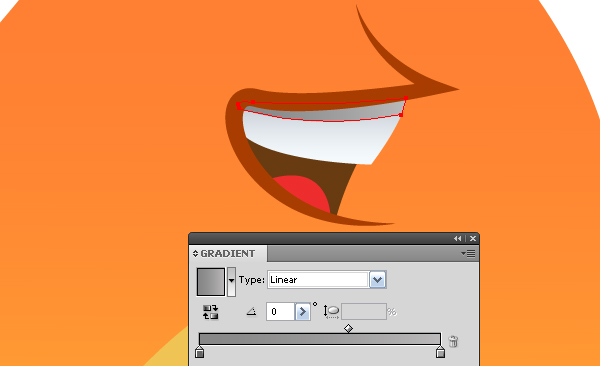The height and width of the screenshot is (366, 600).
Task: Open the angle value preset arrow
Action: tap(303, 312)
